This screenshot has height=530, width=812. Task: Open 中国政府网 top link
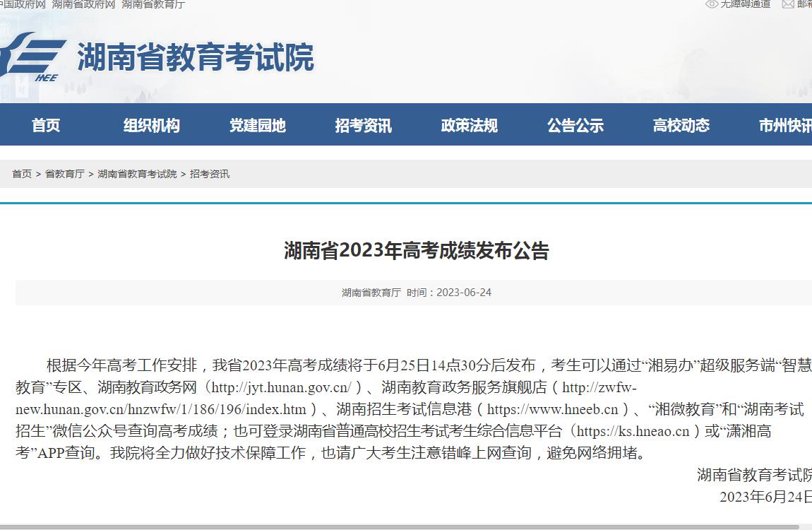click(22, 4)
